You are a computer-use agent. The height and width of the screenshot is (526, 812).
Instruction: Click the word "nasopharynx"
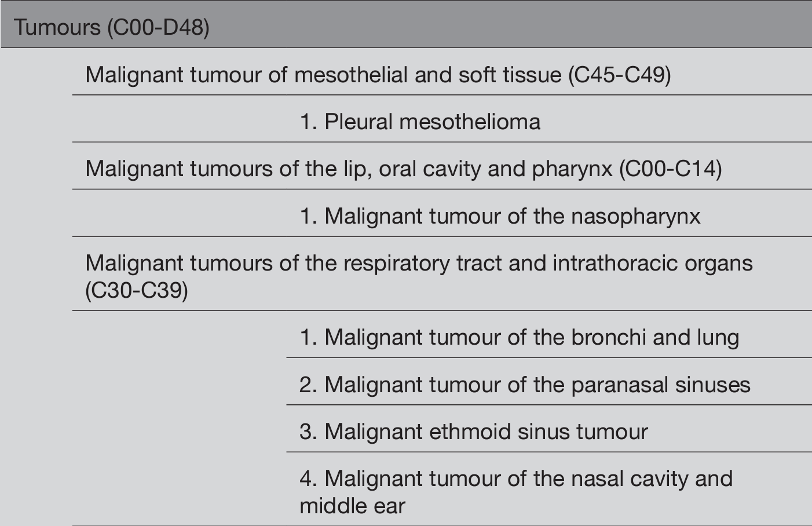click(x=635, y=216)
